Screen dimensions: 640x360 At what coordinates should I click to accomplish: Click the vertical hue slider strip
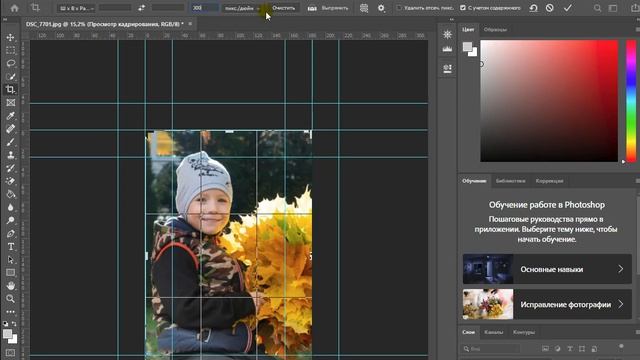[x=631, y=101]
